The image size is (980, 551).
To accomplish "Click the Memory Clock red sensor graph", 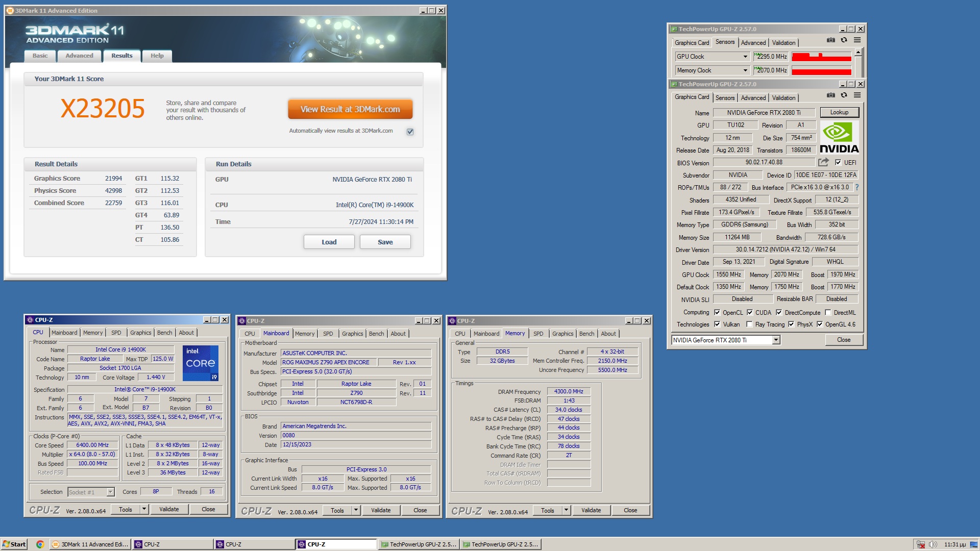I will (x=821, y=70).
